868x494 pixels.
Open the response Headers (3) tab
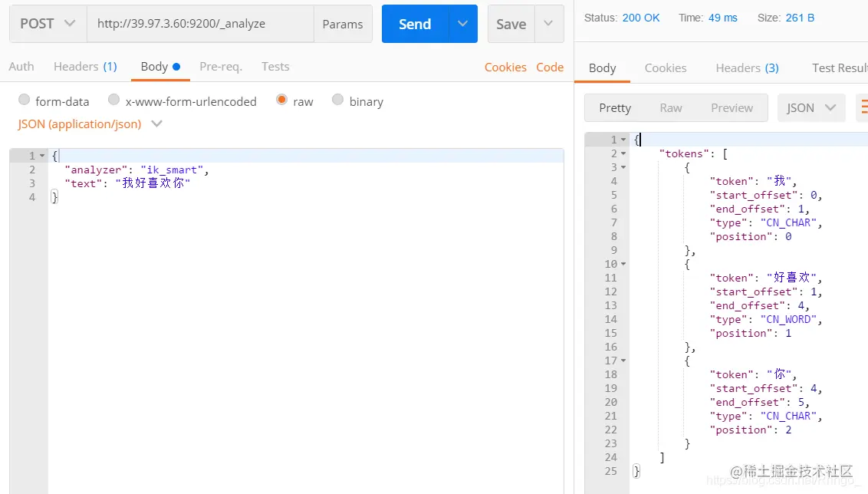pos(747,68)
